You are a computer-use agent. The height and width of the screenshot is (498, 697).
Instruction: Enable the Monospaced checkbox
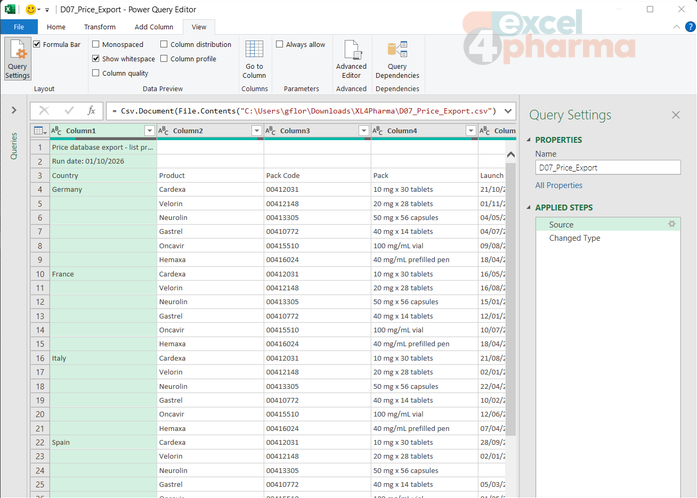click(x=96, y=44)
